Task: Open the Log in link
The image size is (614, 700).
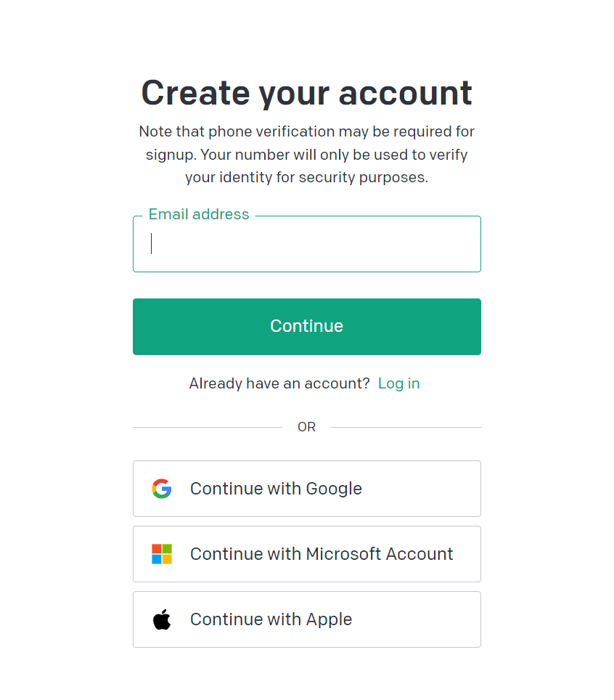Action: pos(398,383)
